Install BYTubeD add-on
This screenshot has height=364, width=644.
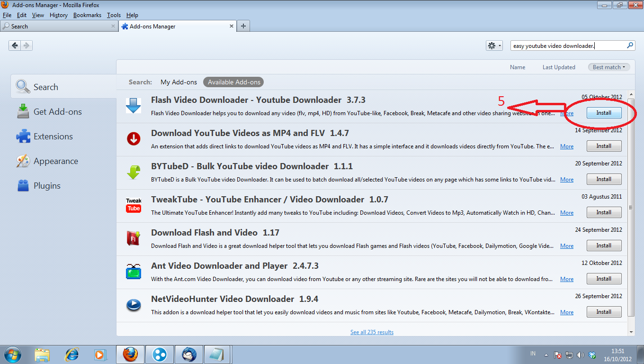pos(604,179)
